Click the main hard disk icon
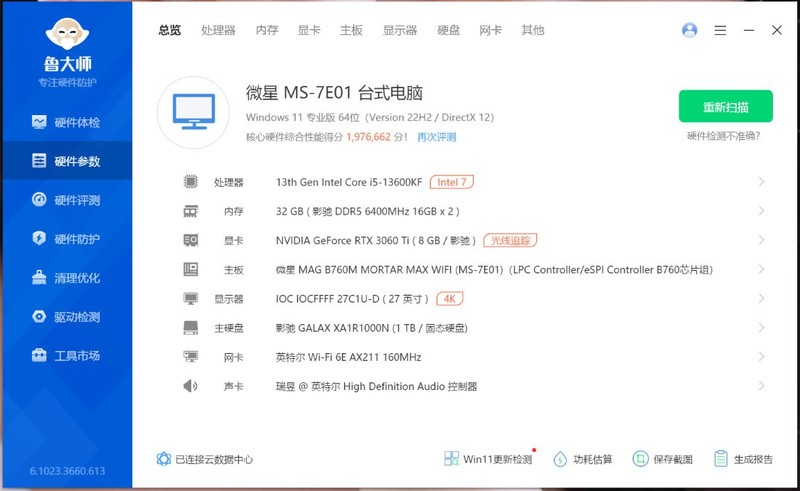 pyautogui.click(x=190, y=327)
